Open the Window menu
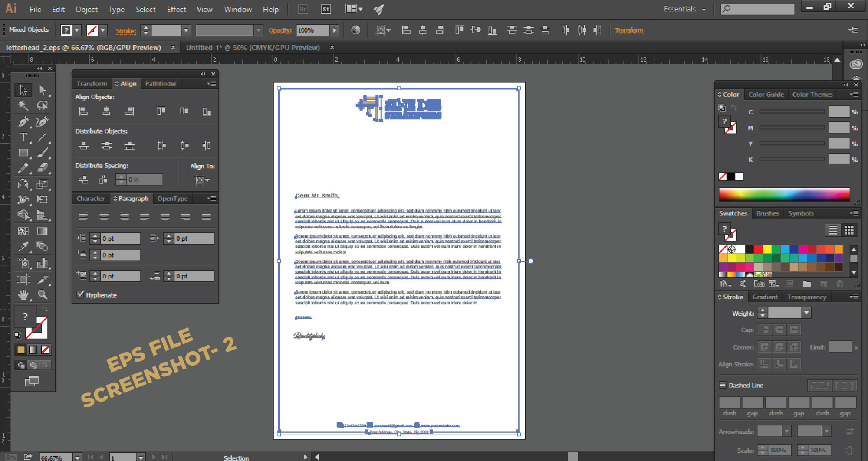The image size is (868, 461). click(x=237, y=9)
